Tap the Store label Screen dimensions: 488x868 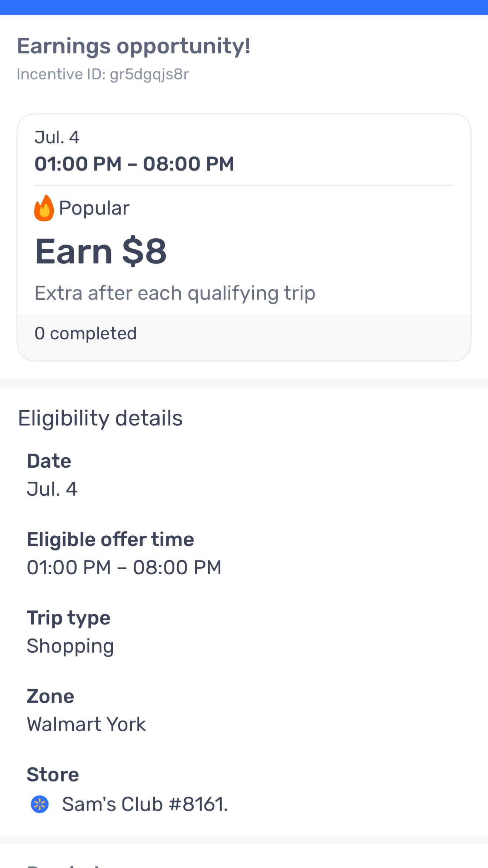[53, 775]
